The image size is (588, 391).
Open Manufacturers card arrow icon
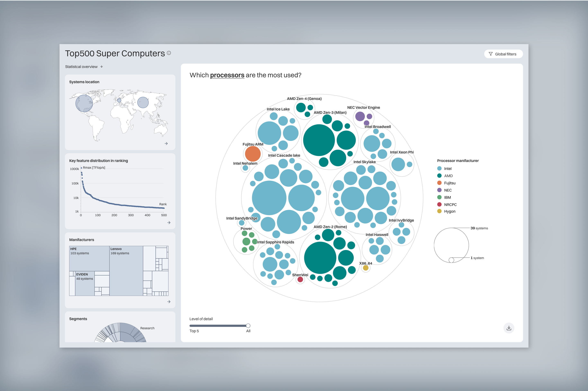point(169,302)
